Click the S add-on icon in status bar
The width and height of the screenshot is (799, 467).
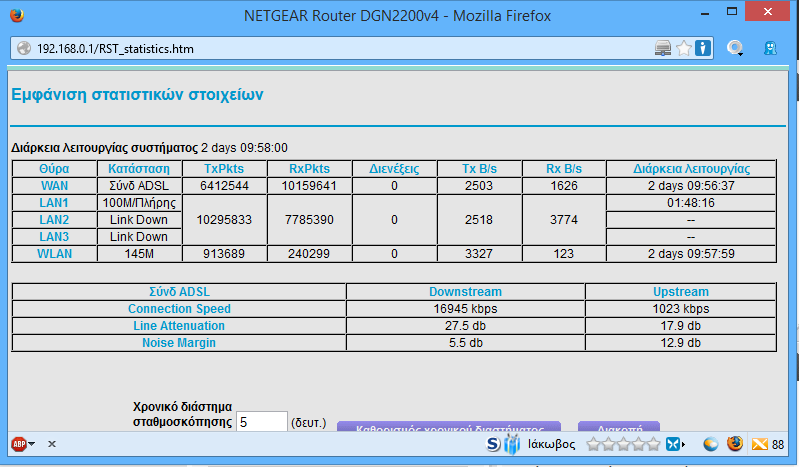coord(493,444)
